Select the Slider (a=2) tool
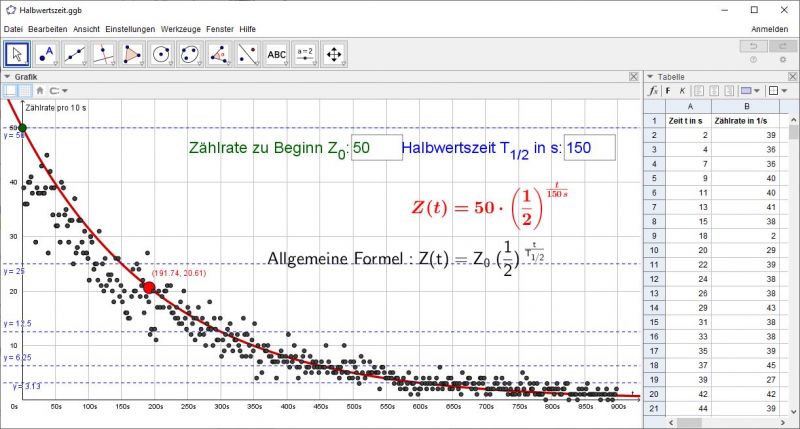 click(x=305, y=54)
